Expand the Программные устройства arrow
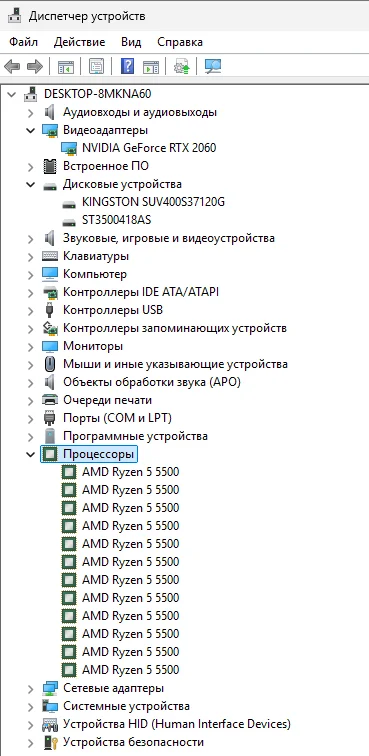This screenshot has width=369, height=756. pyautogui.click(x=30, y=436)
